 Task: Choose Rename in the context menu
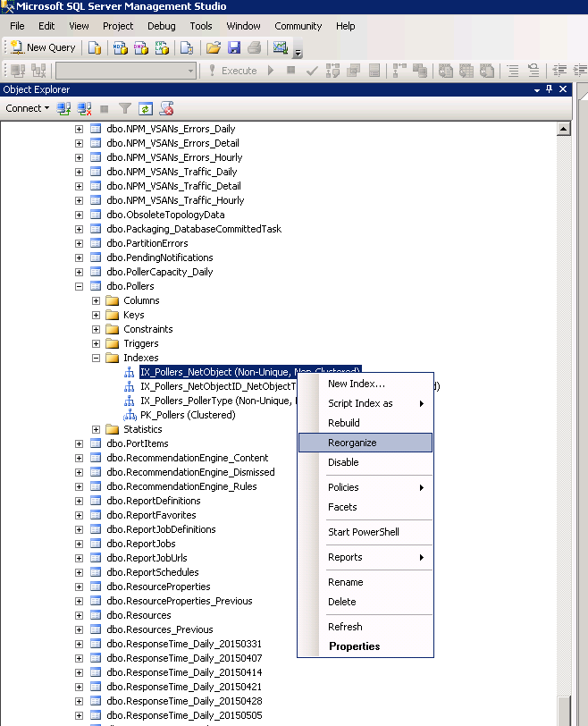point(365,582)
